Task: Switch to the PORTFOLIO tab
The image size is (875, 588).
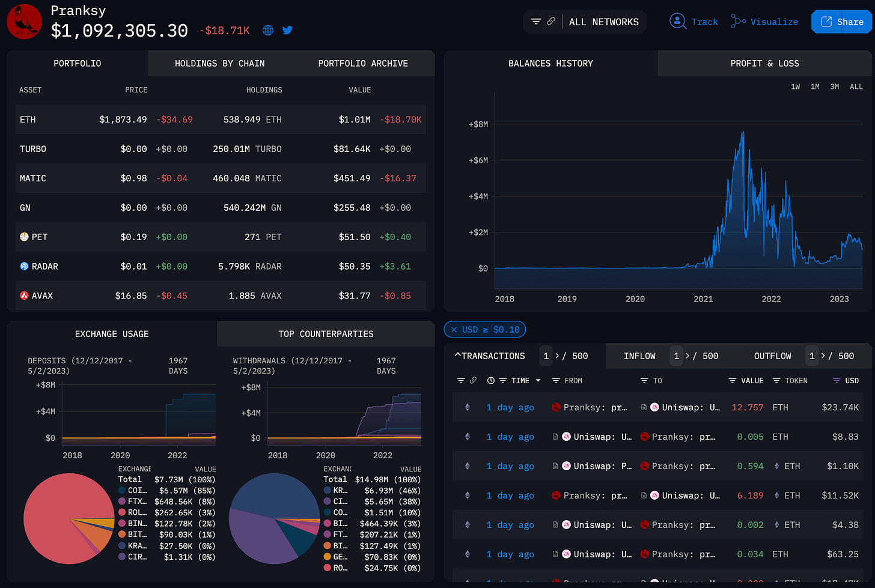Action: click(x=78, y=63)
